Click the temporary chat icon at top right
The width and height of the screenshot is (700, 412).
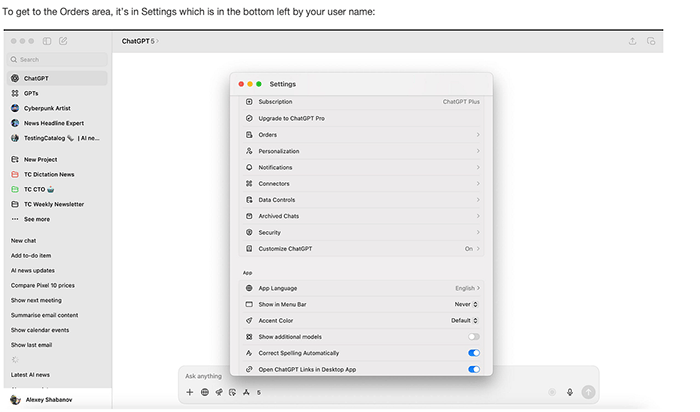651,41
